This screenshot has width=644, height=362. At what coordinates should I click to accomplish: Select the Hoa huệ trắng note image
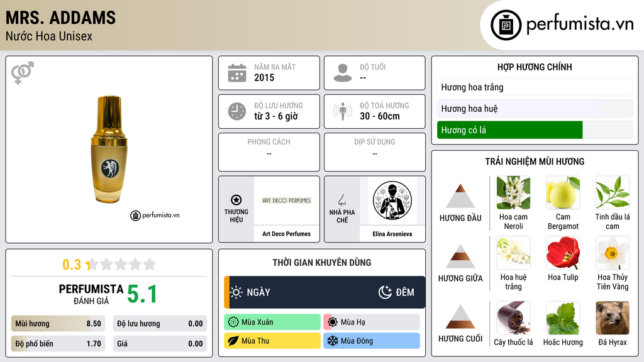pyautogui.click(x=513, y=253)
